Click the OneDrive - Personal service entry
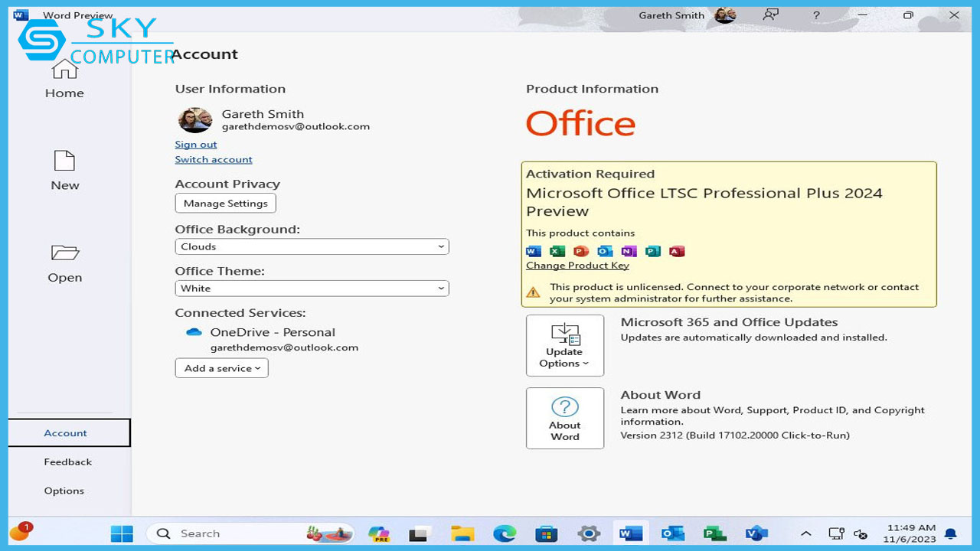980x551 pixels. click(273, 332)
